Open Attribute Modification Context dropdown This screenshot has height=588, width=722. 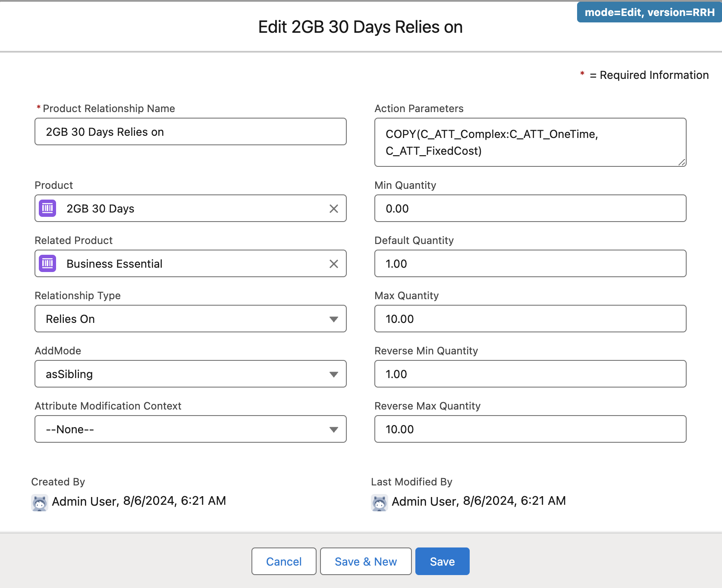191,429
